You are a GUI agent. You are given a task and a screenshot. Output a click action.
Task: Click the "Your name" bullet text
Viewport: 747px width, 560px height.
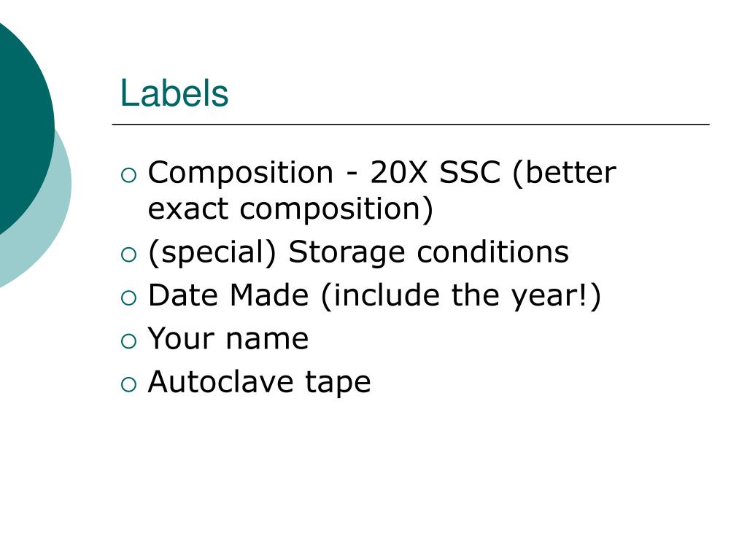228,338
